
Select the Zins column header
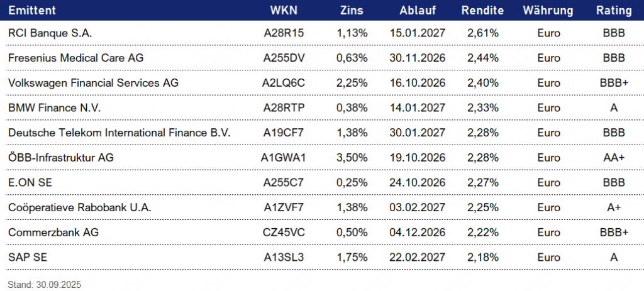coord(352,11)
